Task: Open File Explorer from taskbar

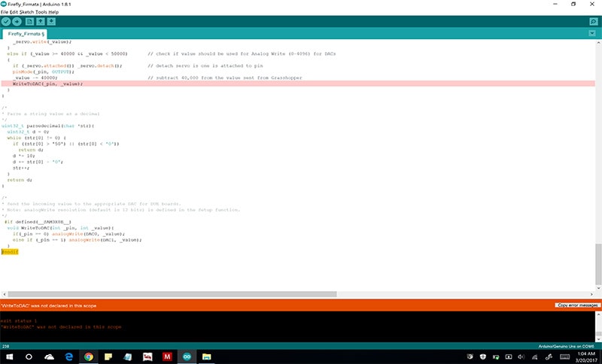Action: [206, 356]
